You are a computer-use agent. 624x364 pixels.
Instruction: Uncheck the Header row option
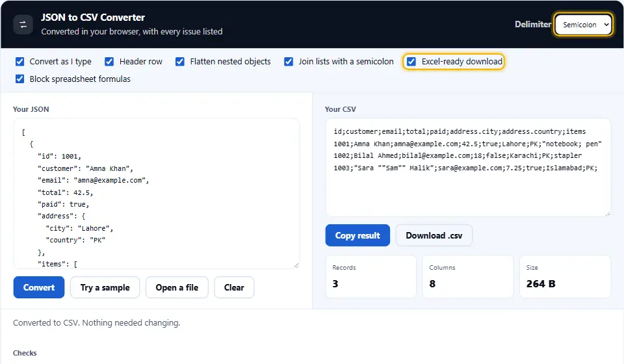[109, 62]
